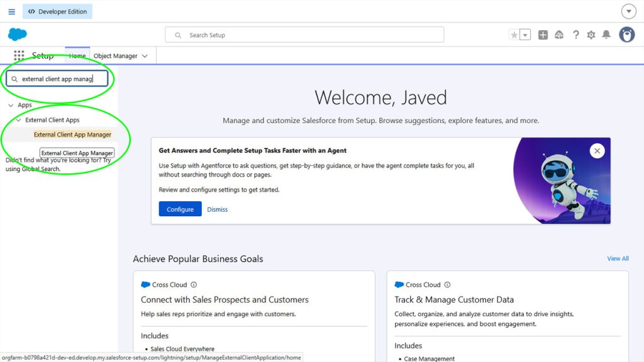Open Connect with Sales Prospects and Customers
This screenshot has width=644, height=362.
point(225,300)
